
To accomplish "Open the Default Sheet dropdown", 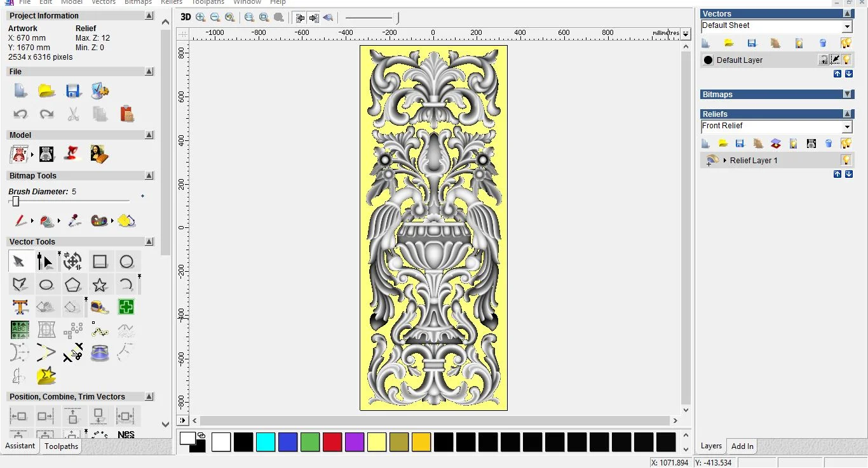I will [x=847, y=27].
